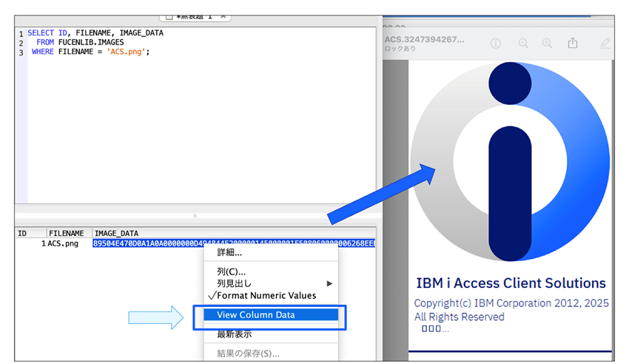Image resolution: width=629 pixels, height=364 pixels.
Task: Click the untitled tab document icon
Action: click(x=168, y=16)
